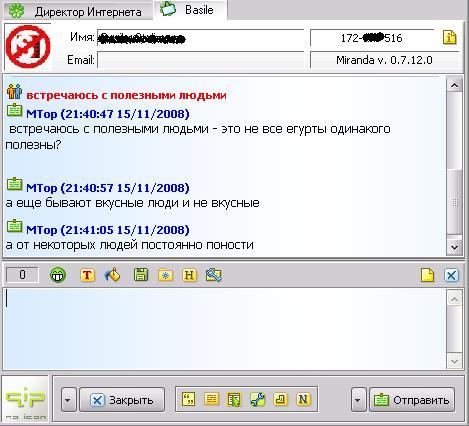Image resolution: width=469 pixels, height=426 pixels.
Task: Click the blue X icon on the toolbar
Action: pyautogui.click(x=451, y=275)
